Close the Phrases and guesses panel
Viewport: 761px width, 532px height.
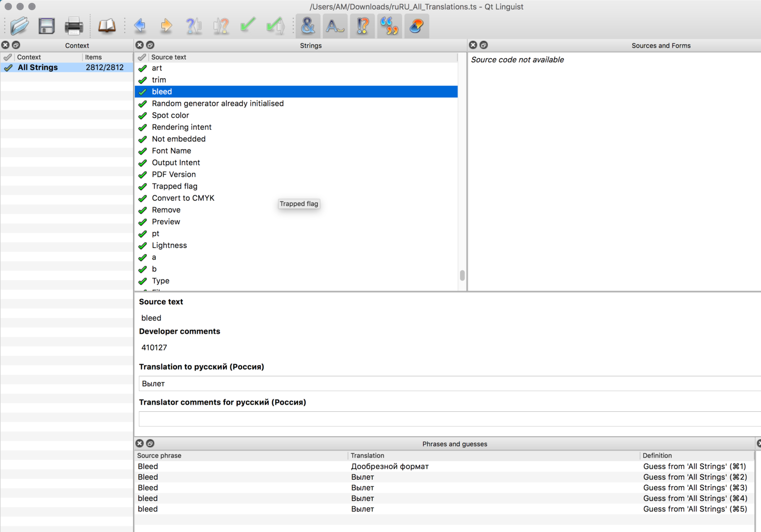[x=140, y=443]
